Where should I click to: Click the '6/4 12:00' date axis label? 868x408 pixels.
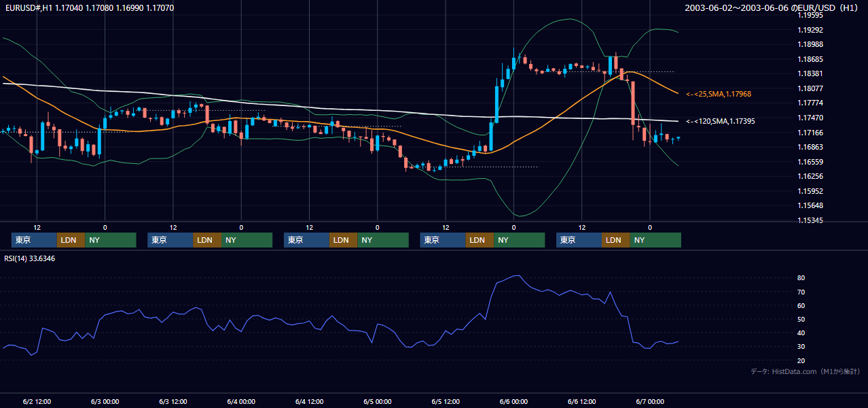click(309, 401)
